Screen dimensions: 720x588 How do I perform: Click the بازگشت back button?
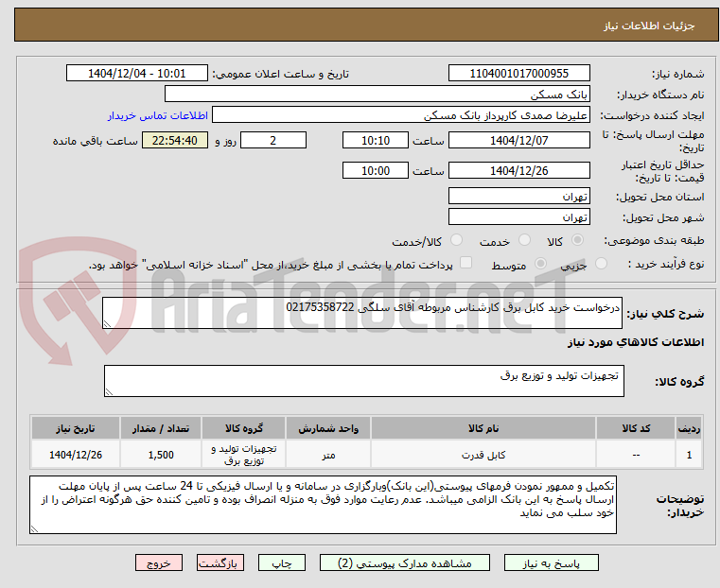(x=220, y=562)
